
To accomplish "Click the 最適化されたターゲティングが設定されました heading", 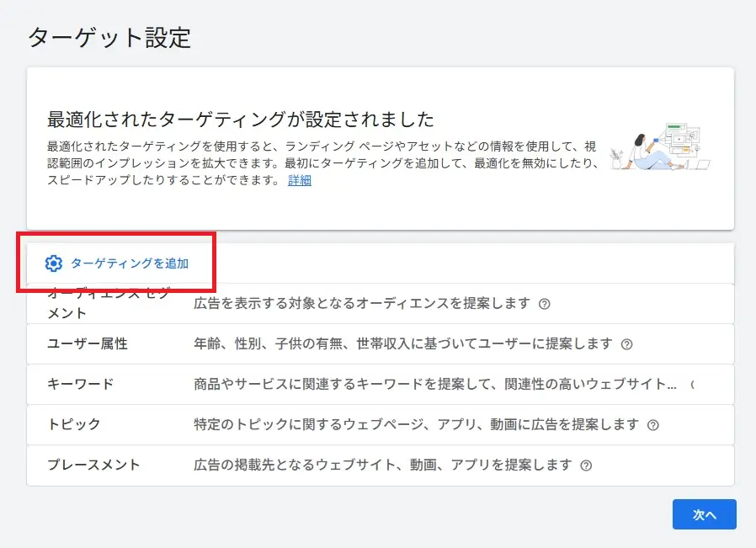I will [241, 118].
